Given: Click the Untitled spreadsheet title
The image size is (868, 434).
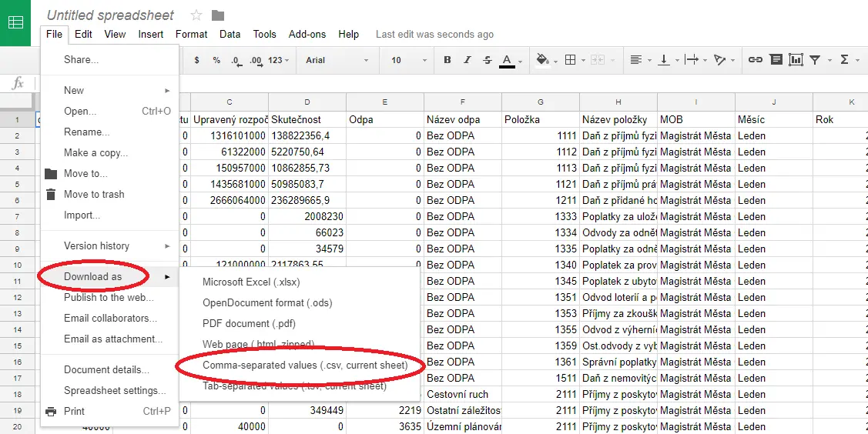Looking at the screenshot, I should (111, 15).
